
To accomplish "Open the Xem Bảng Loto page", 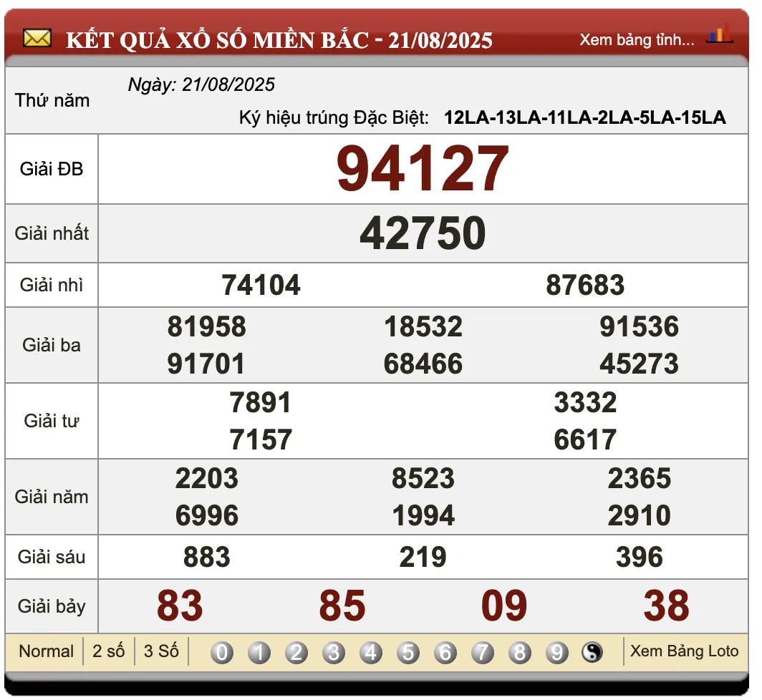I will click(684, 651).
